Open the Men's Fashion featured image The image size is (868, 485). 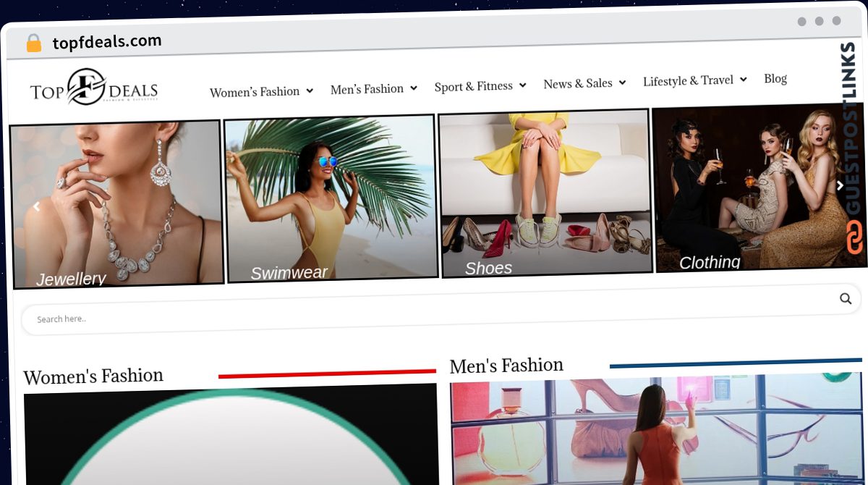(x=658, y=429)
